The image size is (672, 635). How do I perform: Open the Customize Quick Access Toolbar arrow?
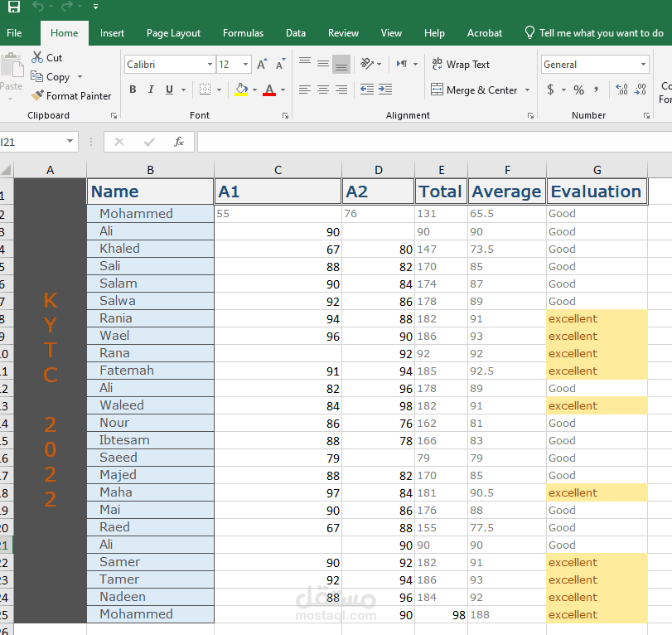95,7
